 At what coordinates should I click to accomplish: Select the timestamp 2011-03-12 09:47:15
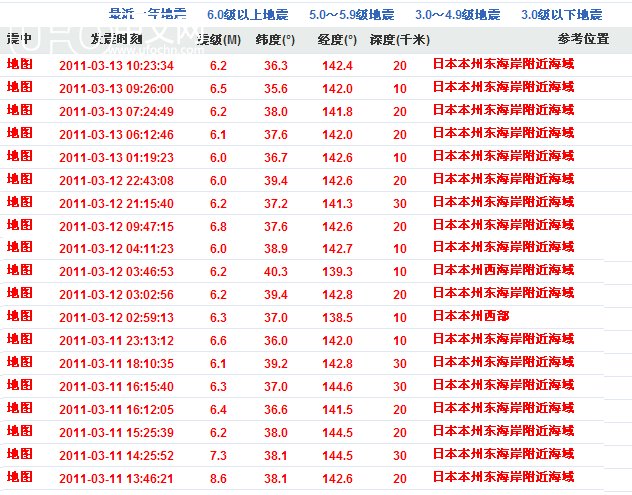click(x=116, y=227)
